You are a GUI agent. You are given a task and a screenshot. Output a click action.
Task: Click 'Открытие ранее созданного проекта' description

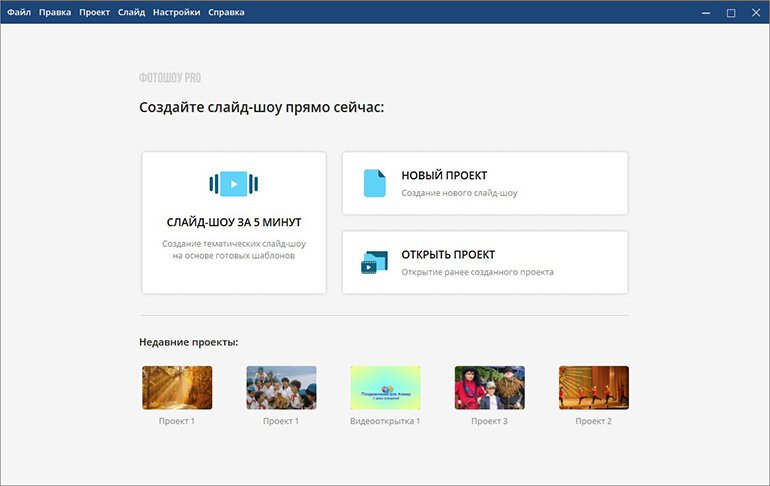(x=477, y=272)
